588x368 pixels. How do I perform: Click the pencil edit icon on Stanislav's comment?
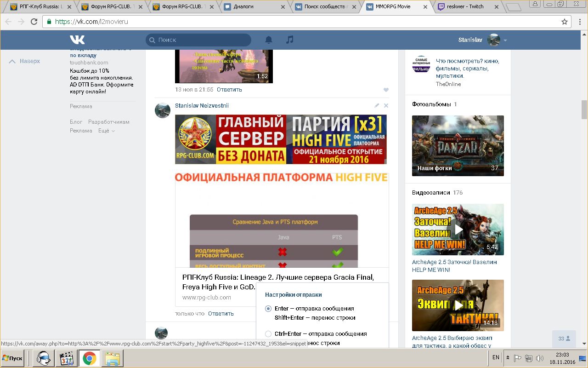point(377,106)
